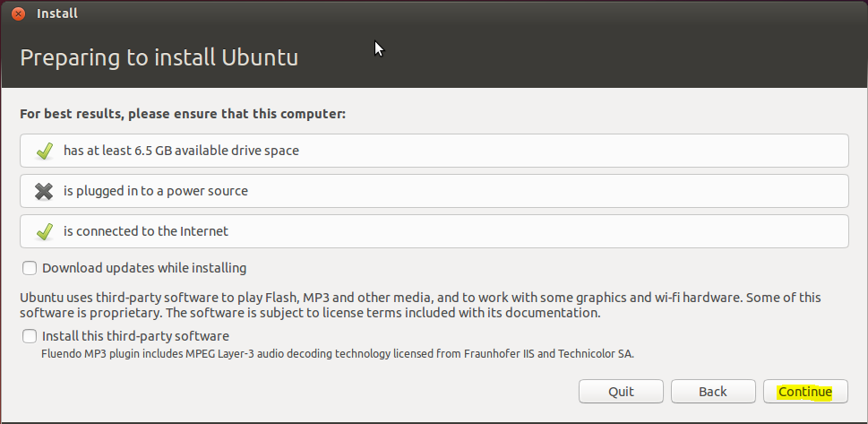Click green checkmark beside Internet connection
This screenshot has width=868, height=424.
(x=44, y=231)
